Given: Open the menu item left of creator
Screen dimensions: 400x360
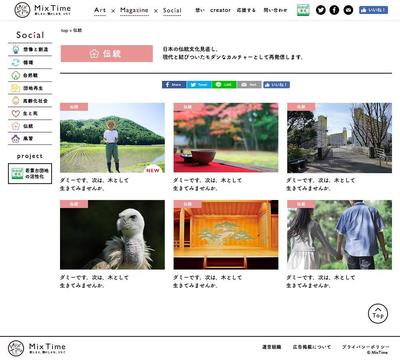Looking at the screenshot, I should click(200, 10).
